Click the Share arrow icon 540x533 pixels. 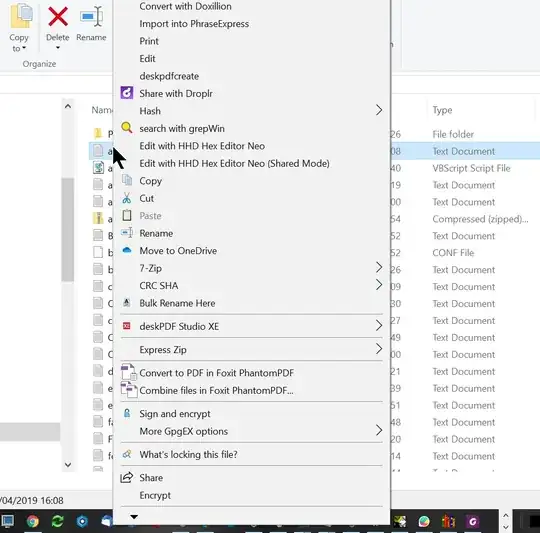click(x=126, y=477)
